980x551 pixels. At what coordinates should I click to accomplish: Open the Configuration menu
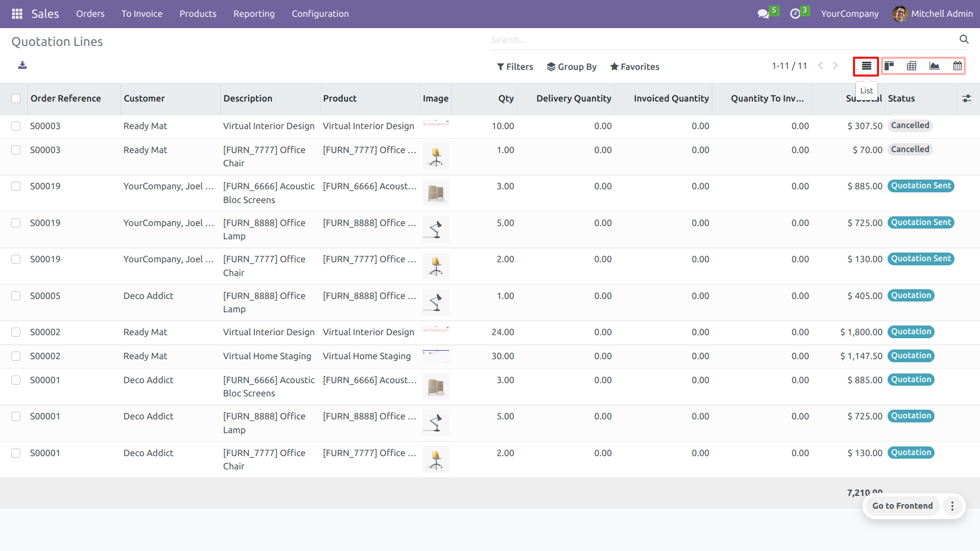click(320, 14)
